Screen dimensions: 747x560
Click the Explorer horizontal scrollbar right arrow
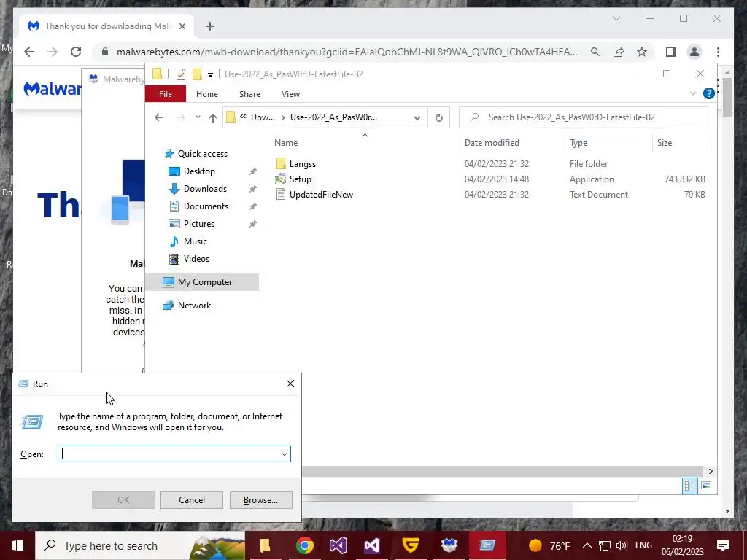coord(711,472)
